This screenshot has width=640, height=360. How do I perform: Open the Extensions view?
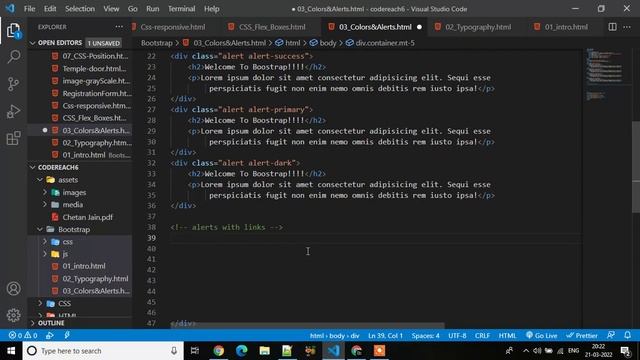13,138
